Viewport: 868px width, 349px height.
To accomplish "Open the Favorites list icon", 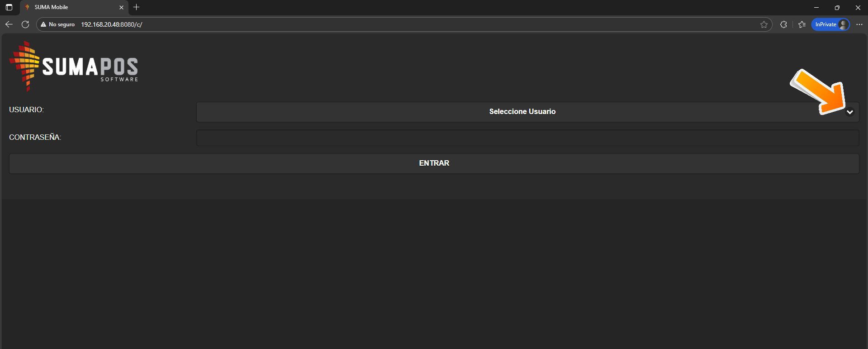I will pyautogui.click(x=802, y=24).
